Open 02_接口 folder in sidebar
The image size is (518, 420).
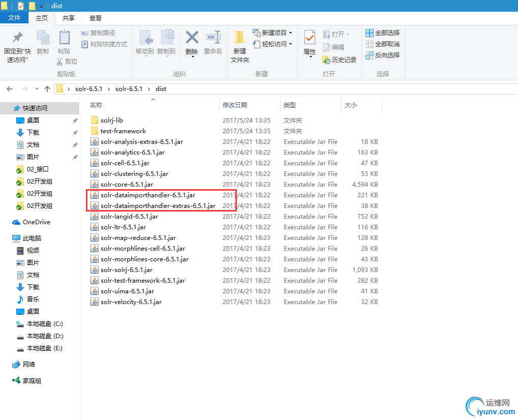coord(38,169)
